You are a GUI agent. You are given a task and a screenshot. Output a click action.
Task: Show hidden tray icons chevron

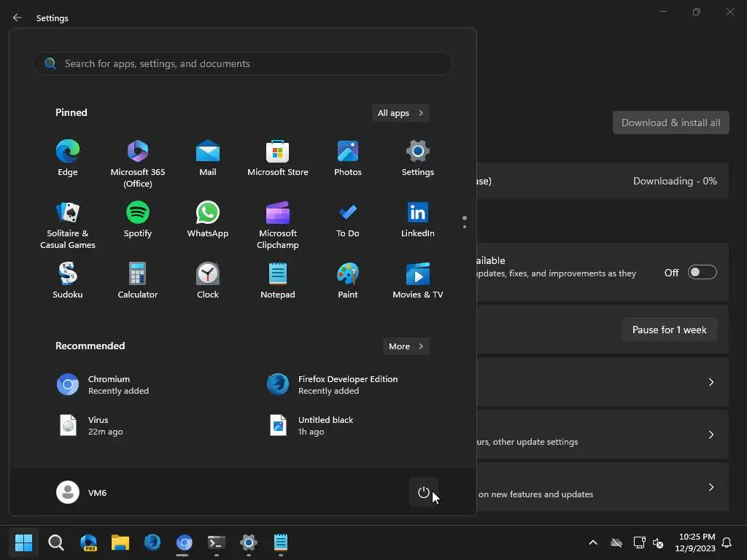tap(593, 542)
